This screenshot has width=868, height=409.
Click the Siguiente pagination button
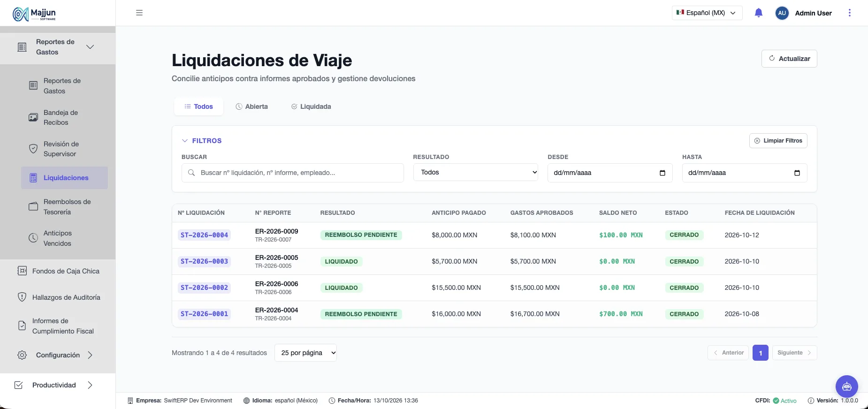795,353
